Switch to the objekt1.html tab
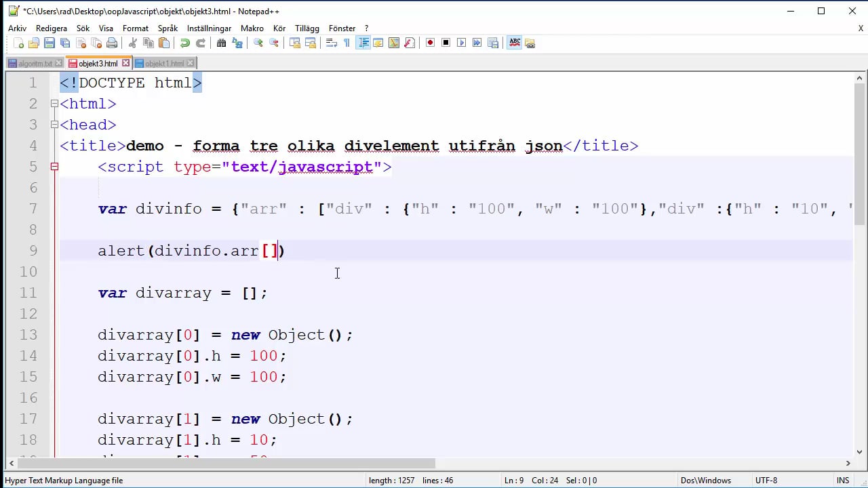Viewport: 868px width, 488px height. (164, 63)
